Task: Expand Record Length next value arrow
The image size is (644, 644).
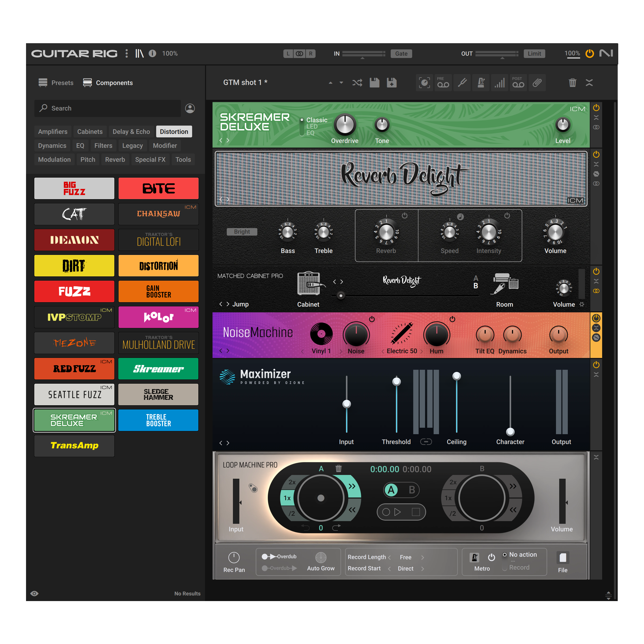Action: (423, 557)
